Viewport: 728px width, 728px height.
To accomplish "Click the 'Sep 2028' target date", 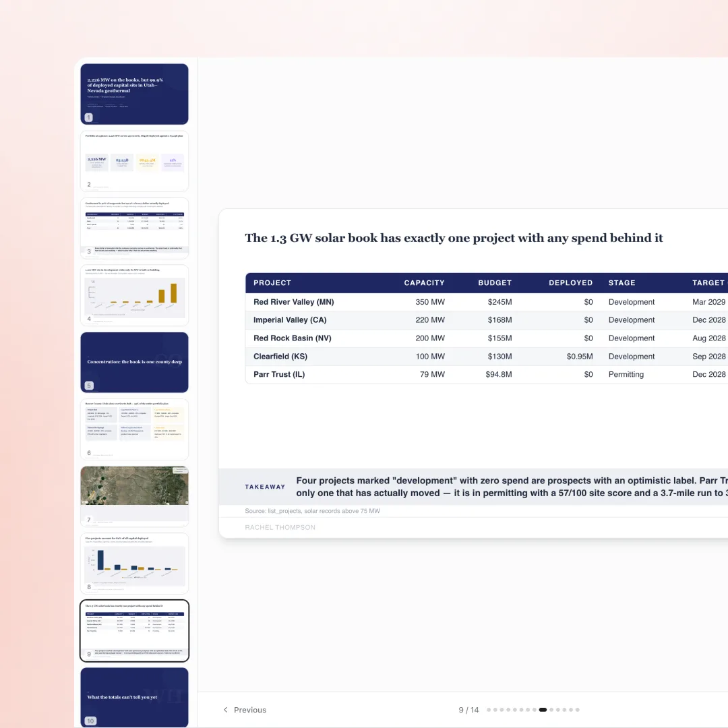I will pos(708,356).
